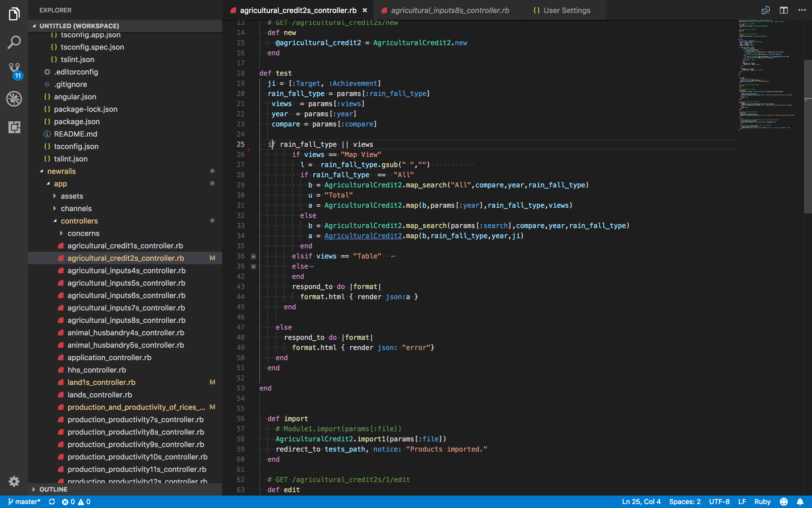Click the master* branch indicator
The height and width of the screenshot is (508, 812).
tap(24, 502)
